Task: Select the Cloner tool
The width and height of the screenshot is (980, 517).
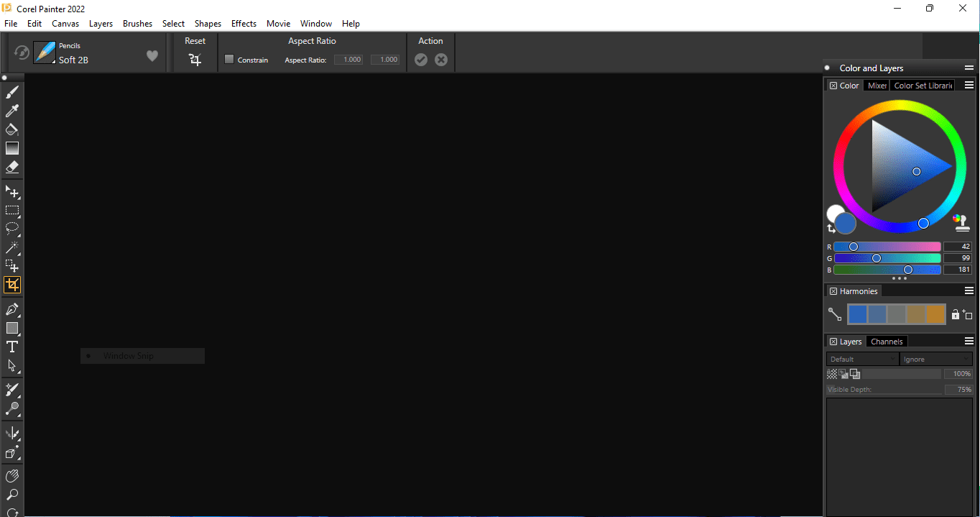Action: [12, 390]
